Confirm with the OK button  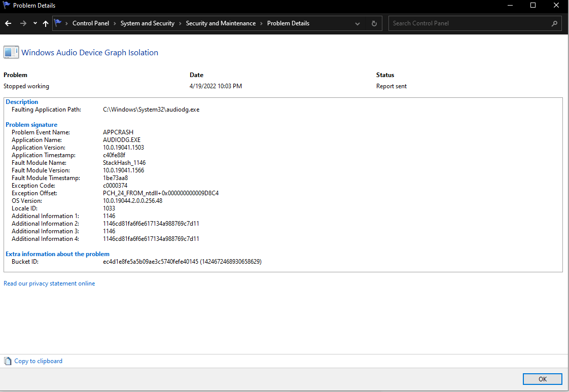[542, 379]
